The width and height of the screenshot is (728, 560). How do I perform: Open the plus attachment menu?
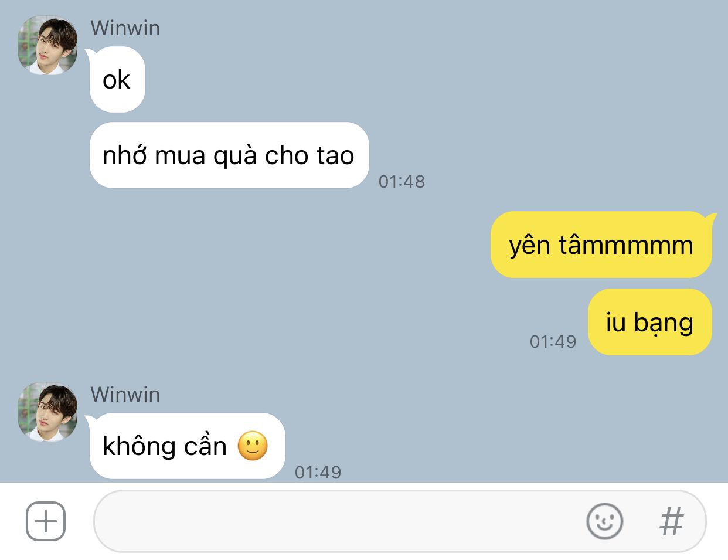46,521
